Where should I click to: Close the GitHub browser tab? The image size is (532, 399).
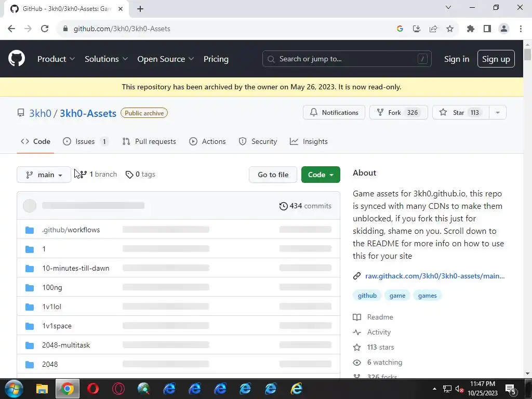pos(121,9)
